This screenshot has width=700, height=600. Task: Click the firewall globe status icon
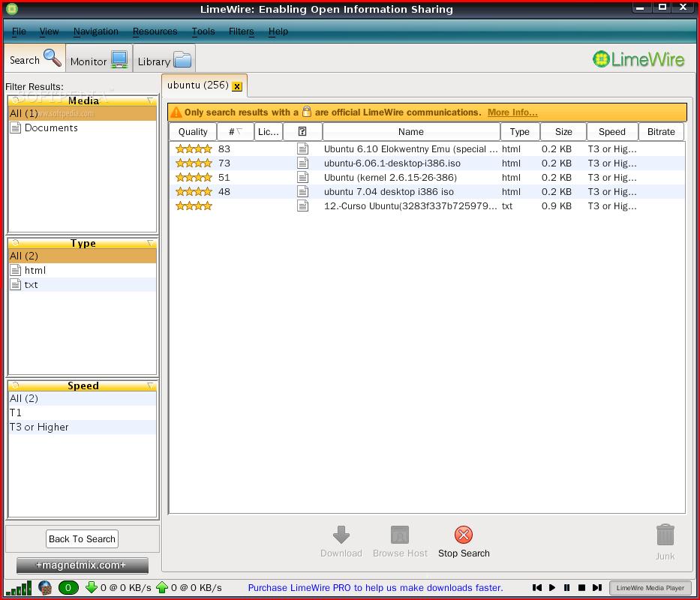[45, 587]
